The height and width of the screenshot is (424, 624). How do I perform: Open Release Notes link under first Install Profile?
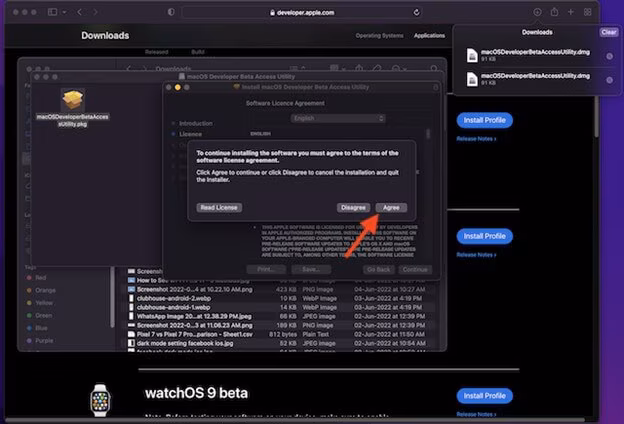coord(476,139)
